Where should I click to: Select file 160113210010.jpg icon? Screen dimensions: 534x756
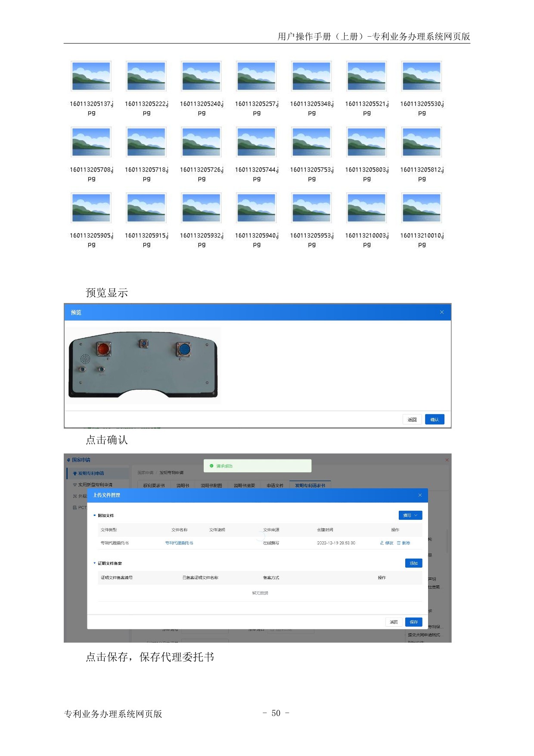pyautogui.click(x=422, y=208)
